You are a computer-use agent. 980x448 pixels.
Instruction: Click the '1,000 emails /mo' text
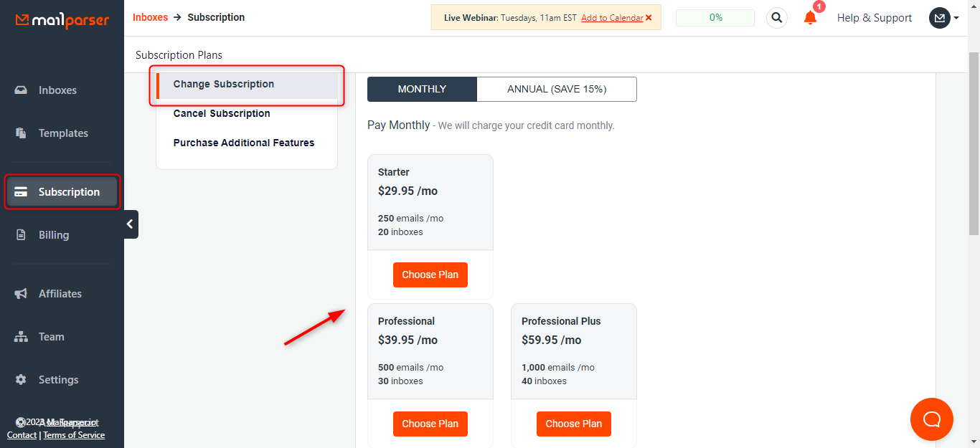558,368
